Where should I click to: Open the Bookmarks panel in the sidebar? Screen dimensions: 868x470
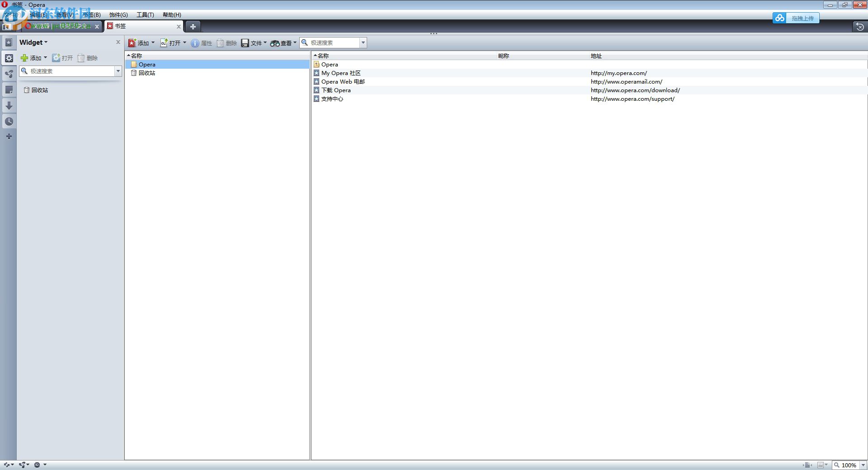9,42
